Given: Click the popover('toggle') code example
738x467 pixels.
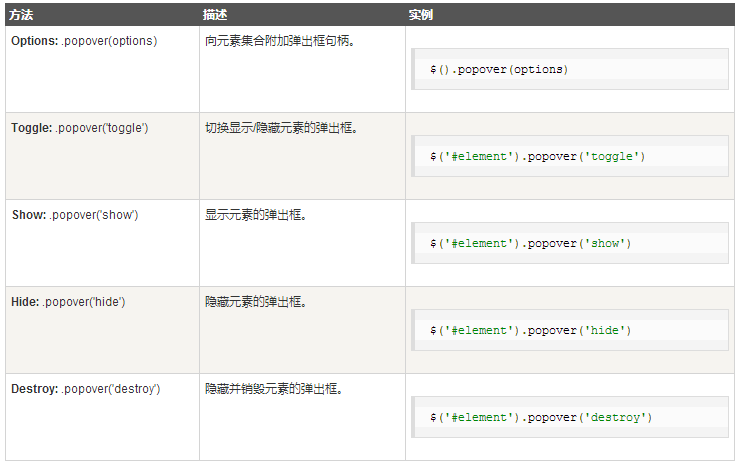Looking at the screenshot, I should coord(570,156).
